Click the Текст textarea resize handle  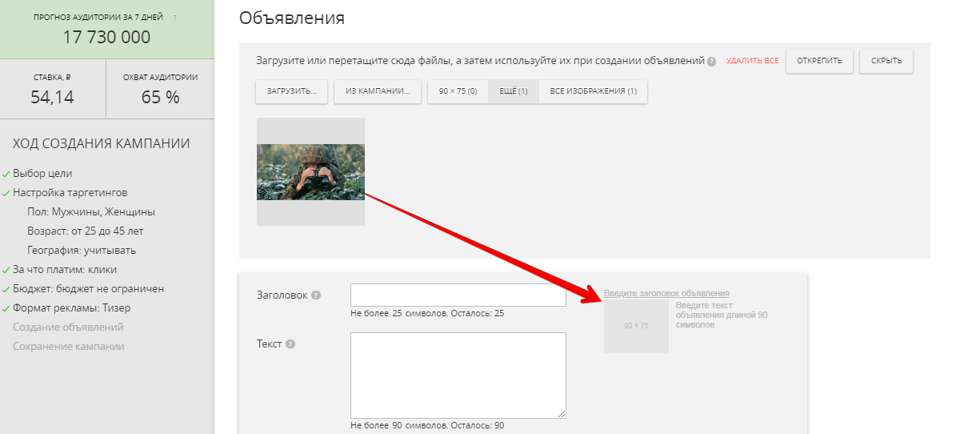tap(562, 414)
